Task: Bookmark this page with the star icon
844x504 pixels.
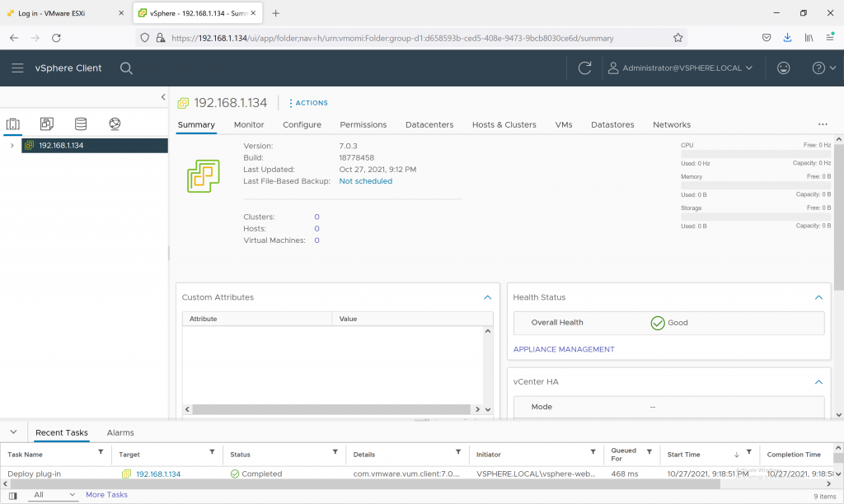Action: coord(678,38)
